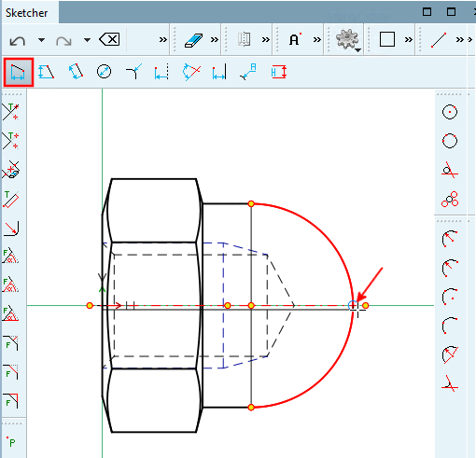Click the redo arrow icon

(63, 40)
